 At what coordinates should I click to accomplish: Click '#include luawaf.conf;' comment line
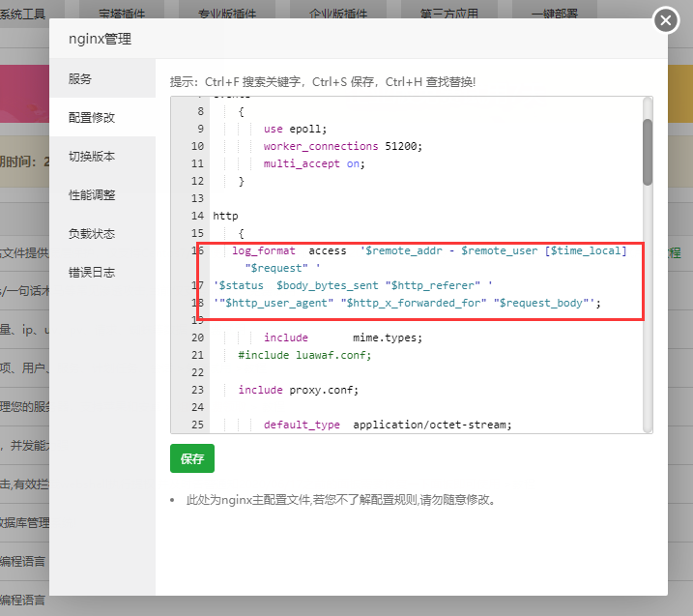304,355
